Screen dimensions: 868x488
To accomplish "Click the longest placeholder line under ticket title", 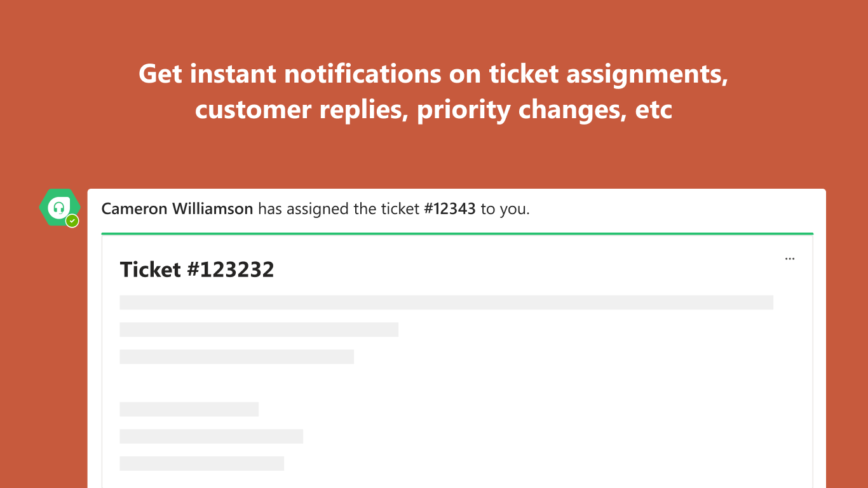I will [x=446, y=302].
